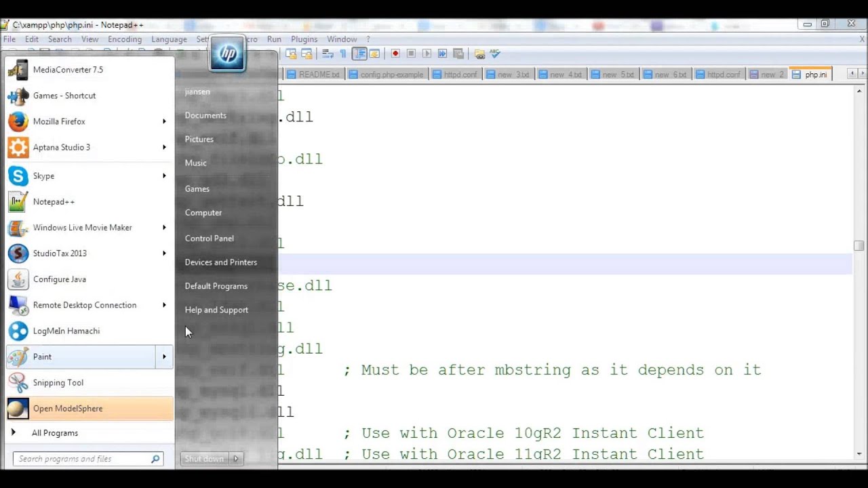The height and width of the screenshot is (488, 868).
Task: Open the Shut down options arrow
Action: (235, 459)
